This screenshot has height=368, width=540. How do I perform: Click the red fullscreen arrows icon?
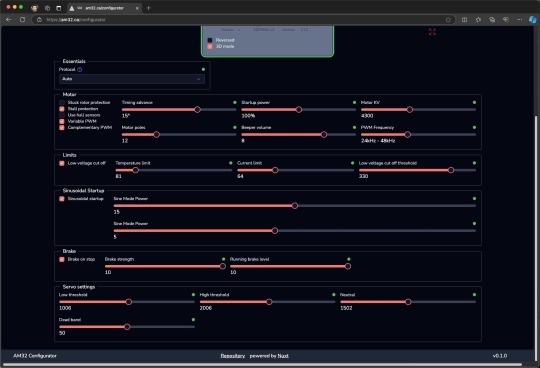coord(432,32)
